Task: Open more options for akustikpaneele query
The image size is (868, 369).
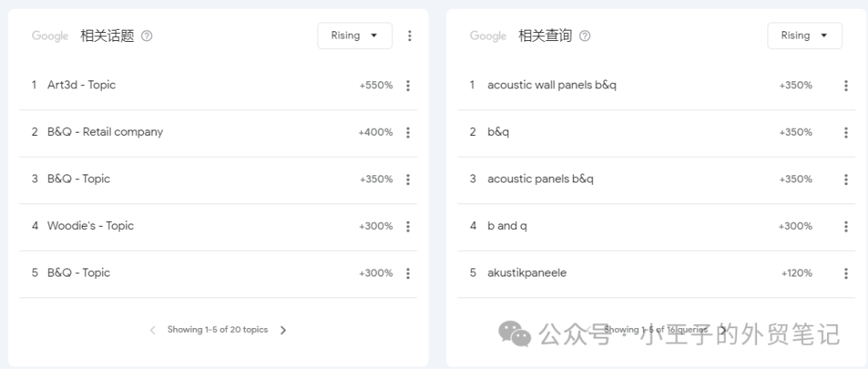Action: (x=845, y=273)
